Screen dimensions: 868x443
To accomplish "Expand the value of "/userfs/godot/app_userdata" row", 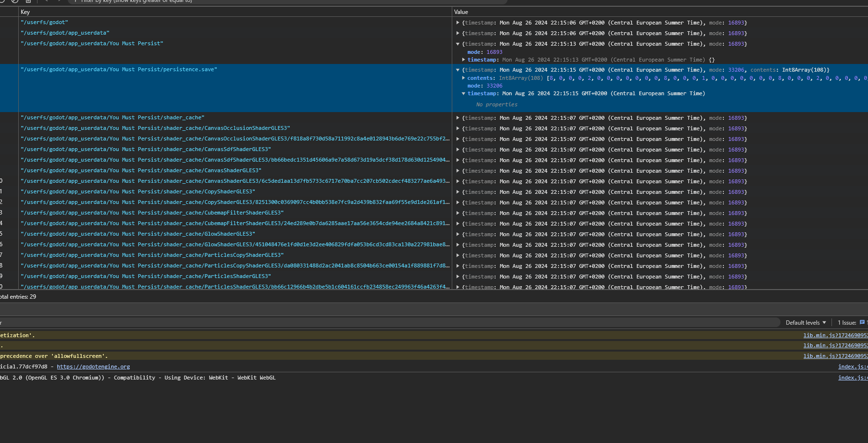I will point(458,33).
